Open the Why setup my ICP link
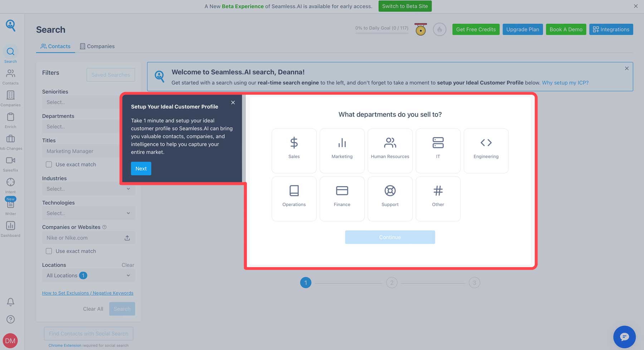Image resolution: width=644 pixels, height=350 pixels. coord(565,83)
